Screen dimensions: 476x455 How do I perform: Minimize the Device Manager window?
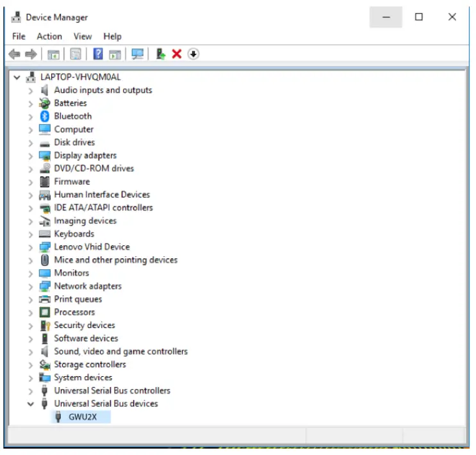(386, 17)
